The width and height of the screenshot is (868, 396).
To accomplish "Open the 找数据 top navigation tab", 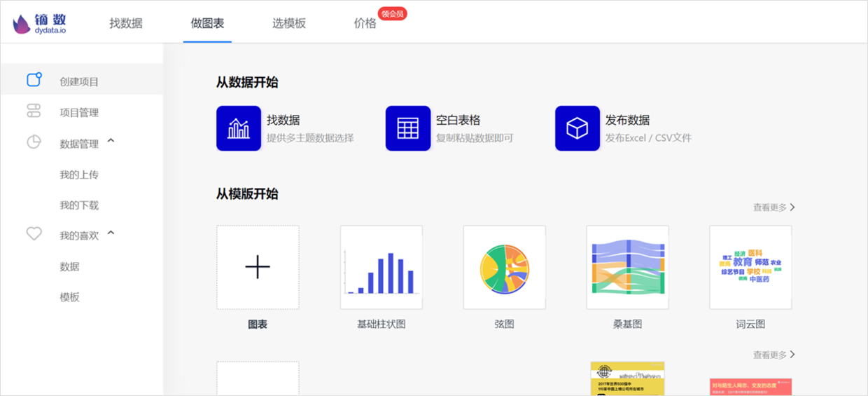I will (126, 23).
